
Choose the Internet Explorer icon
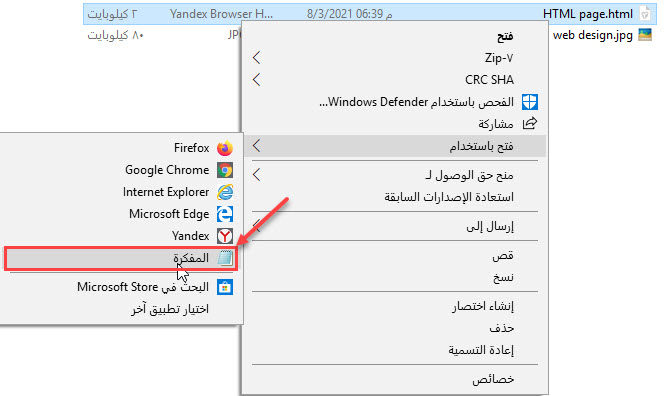click(225, 192)
